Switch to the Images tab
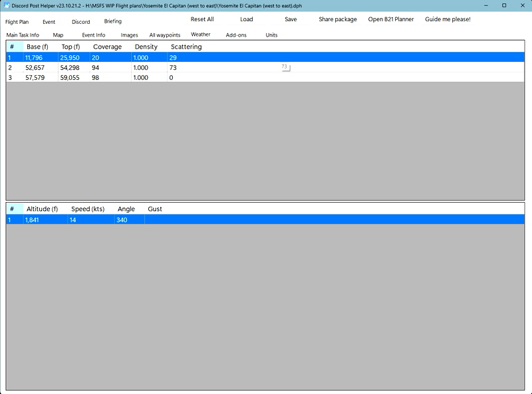 [129, 35]
